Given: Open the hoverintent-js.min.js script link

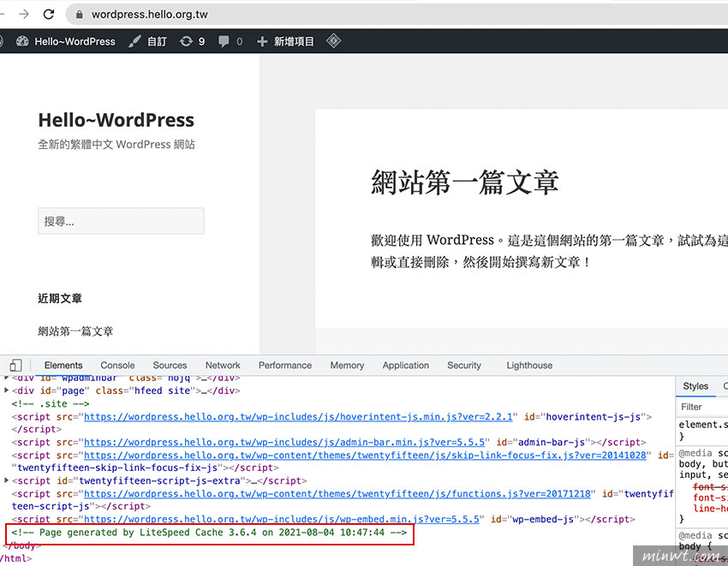Looking at the screenshot, I should click(x=298, y=416).
